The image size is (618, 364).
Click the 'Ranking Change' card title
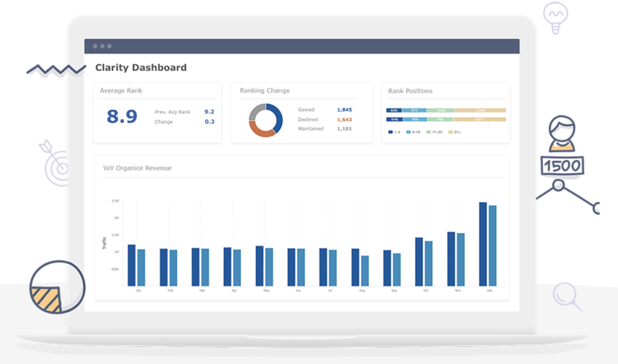pos(265,91)
